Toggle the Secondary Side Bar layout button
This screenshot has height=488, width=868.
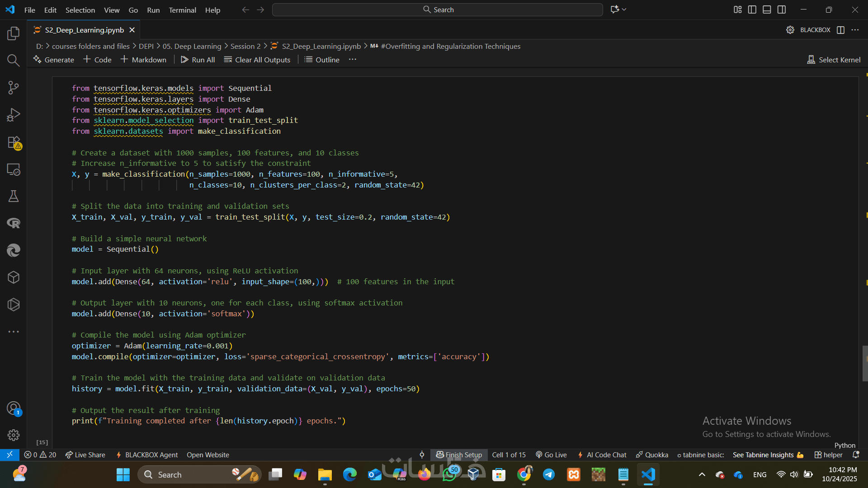point(782,9)
